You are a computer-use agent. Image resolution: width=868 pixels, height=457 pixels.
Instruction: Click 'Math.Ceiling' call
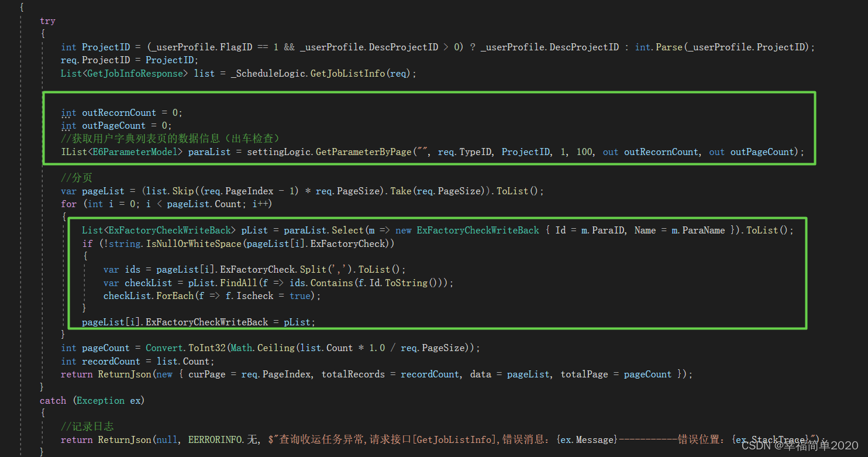pos(263,348)
